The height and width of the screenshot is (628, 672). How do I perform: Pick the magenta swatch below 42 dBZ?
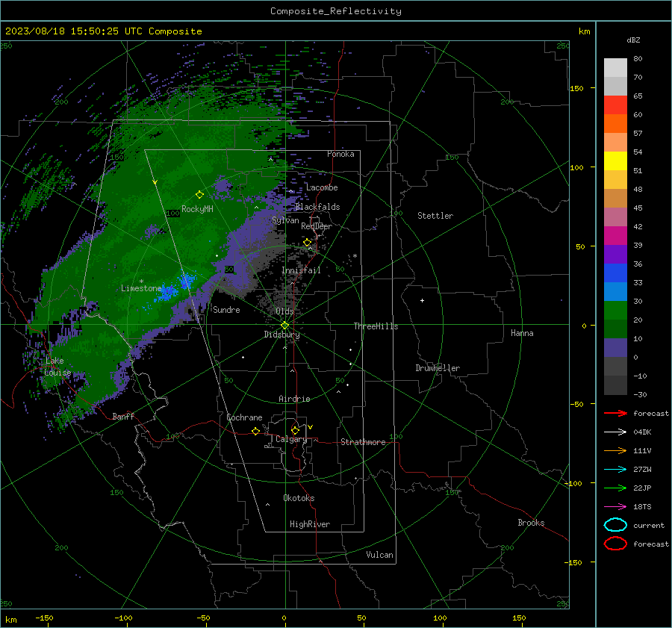(x=615, y=235)
